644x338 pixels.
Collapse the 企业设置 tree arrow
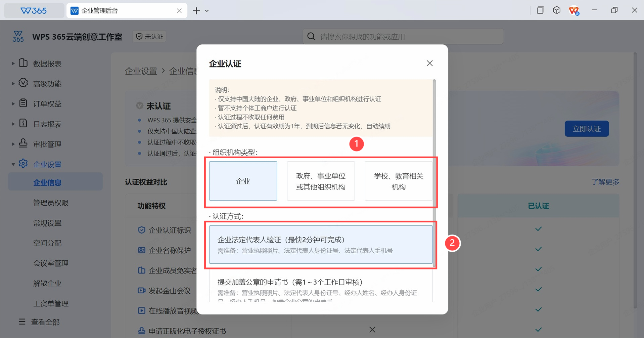[x=13, y=164]
